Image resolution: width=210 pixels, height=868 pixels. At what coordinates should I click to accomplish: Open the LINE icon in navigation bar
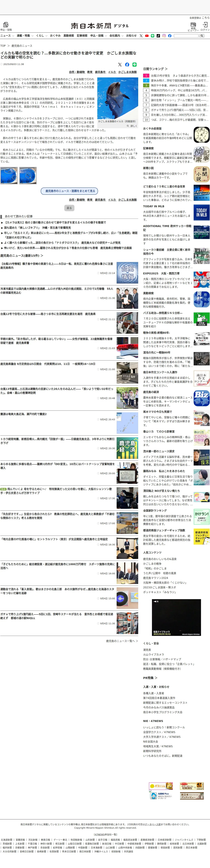click(x=153, y=36)
